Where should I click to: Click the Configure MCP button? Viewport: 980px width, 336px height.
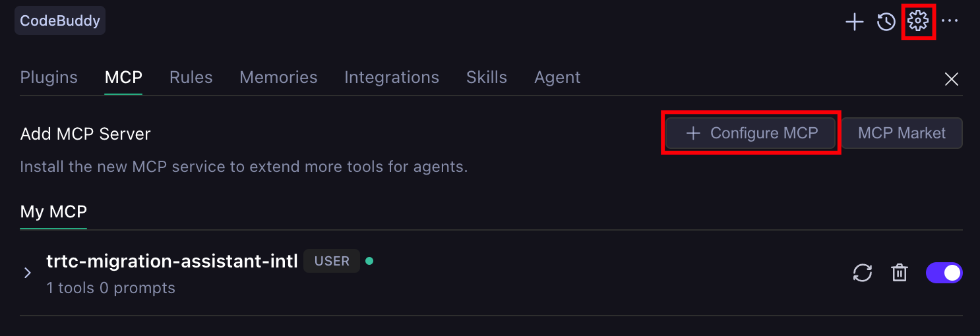point(750,133)
